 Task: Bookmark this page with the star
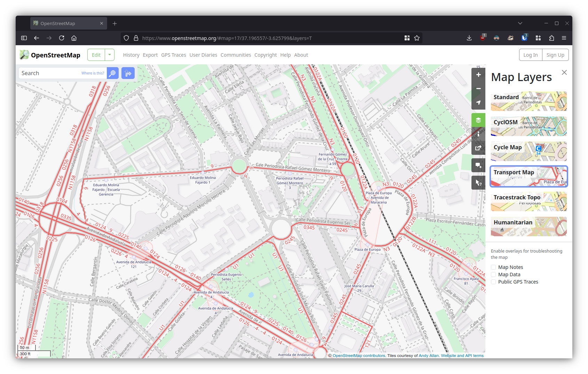(x=417, y=38)
